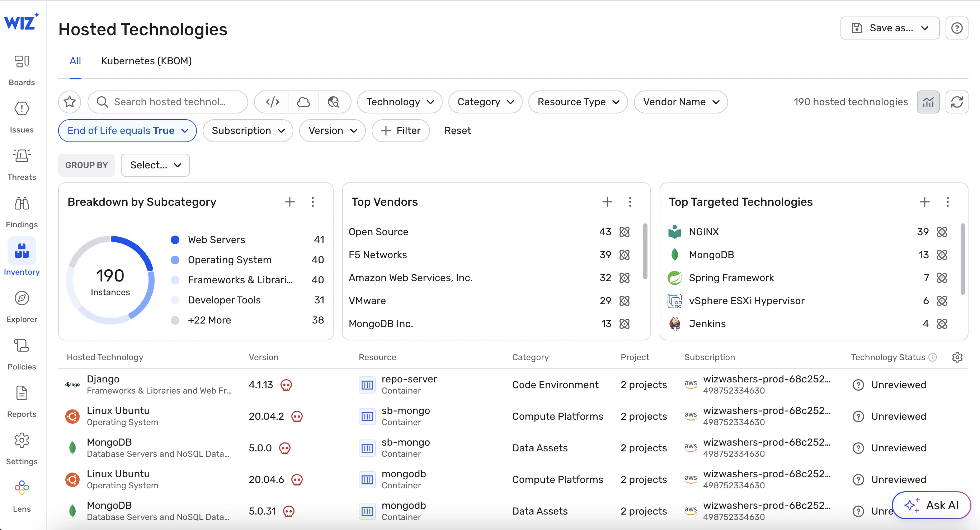Switch to Kubernetes (KBOM) tab

pos(146,61)
